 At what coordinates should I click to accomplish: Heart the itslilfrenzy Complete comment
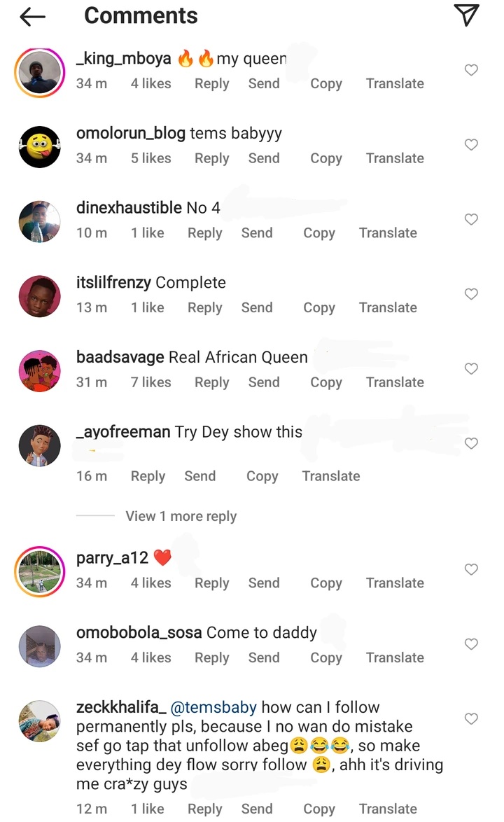tap(471, 294)
